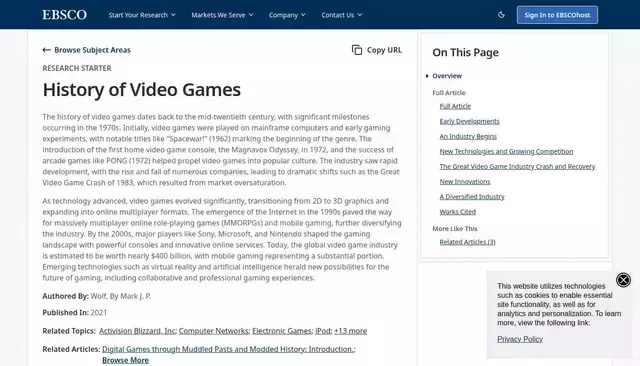Open Electronic Games related topic
Viewport: 640px width, 366px height.
click(x=282, y=331)
